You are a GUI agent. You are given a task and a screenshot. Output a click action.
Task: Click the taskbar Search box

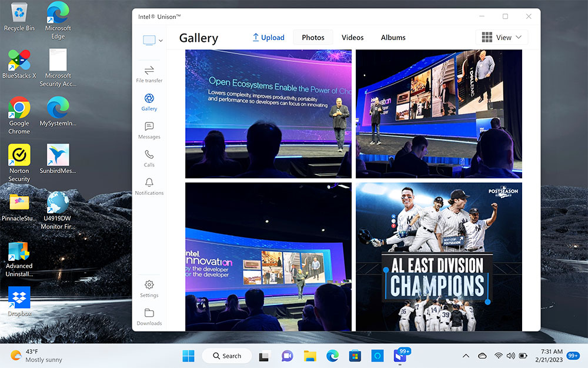point(227,356)
